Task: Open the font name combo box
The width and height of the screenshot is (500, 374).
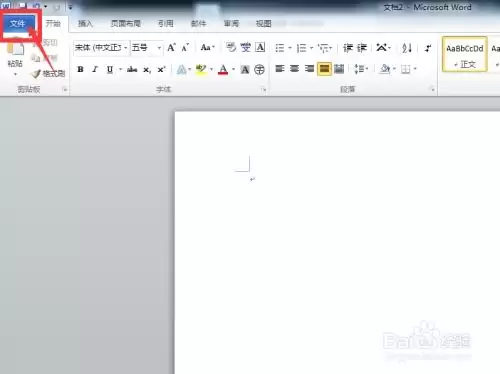Action: [x=101, y=48]
